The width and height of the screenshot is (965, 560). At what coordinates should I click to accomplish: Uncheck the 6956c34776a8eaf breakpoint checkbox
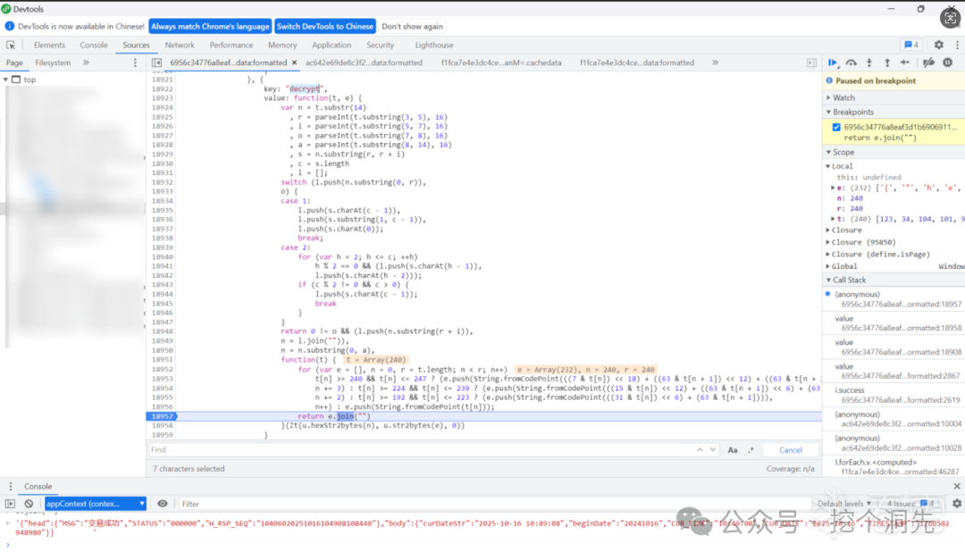click(x=836, y=128)
